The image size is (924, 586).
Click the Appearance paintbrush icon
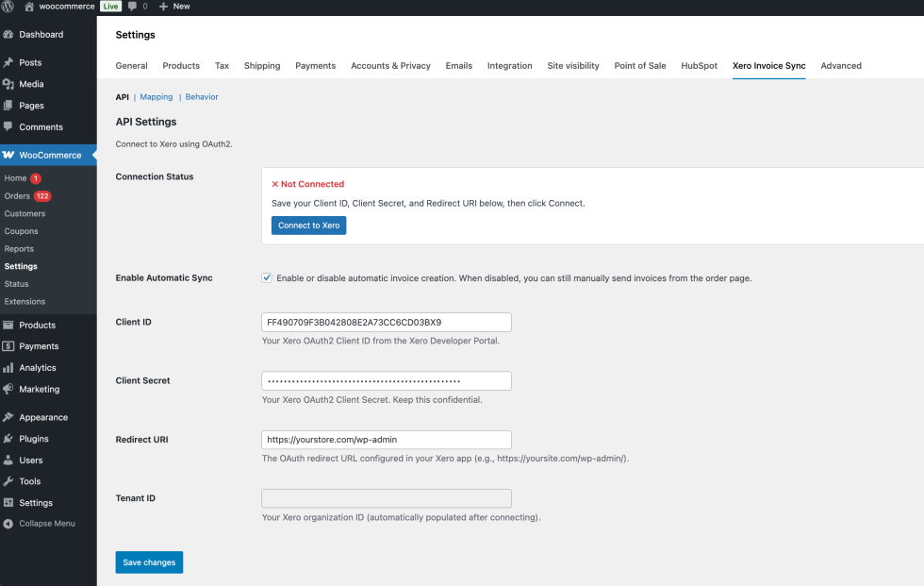[x=8, y=417]
